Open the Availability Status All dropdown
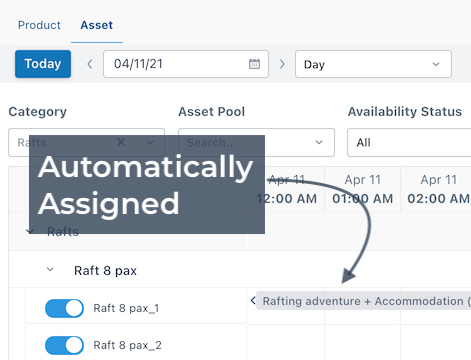The height and width of the screenshot is (360, 471). point(409,142)
